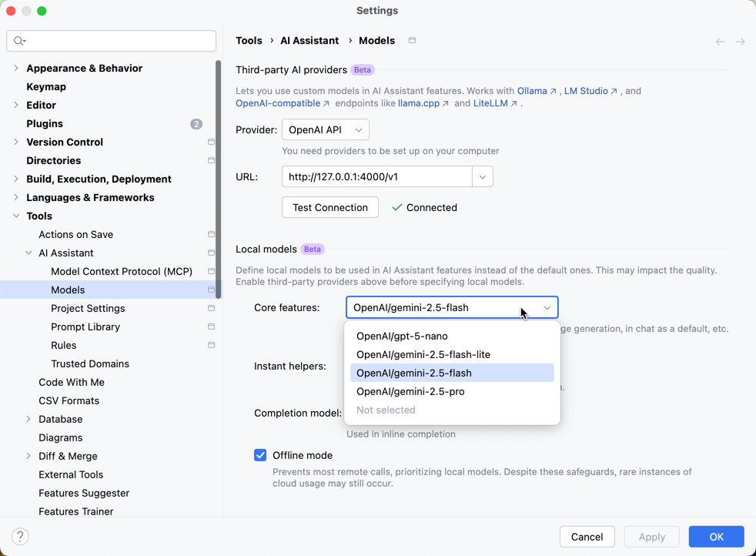Image resolution: width=756 pixels, height=556 pixels.
Task: Select Diagrams settings page
Action: (x=60, y=438)
